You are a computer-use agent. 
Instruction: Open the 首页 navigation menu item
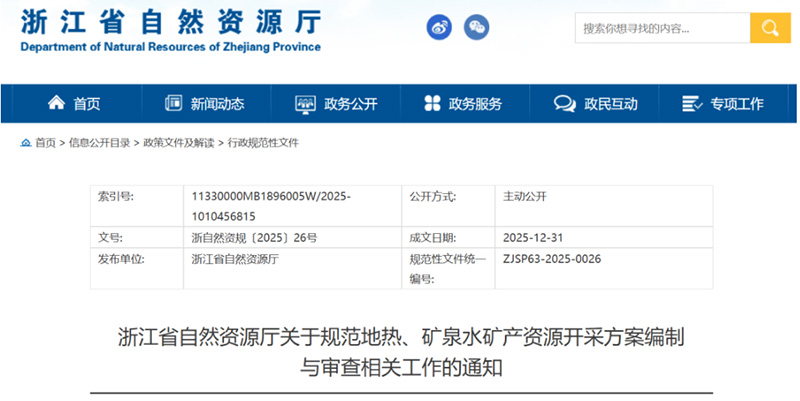coord(87,103)
